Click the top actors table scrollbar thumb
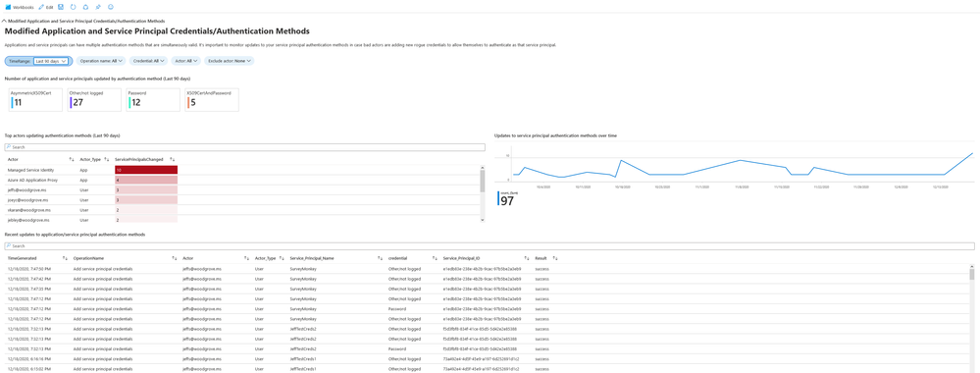980x373 pixels. 482,181
